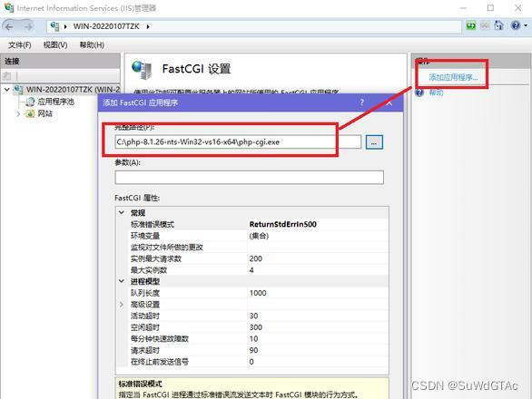
Task: Click the 添加应用程序... action link
Action: tap(453, 77)
